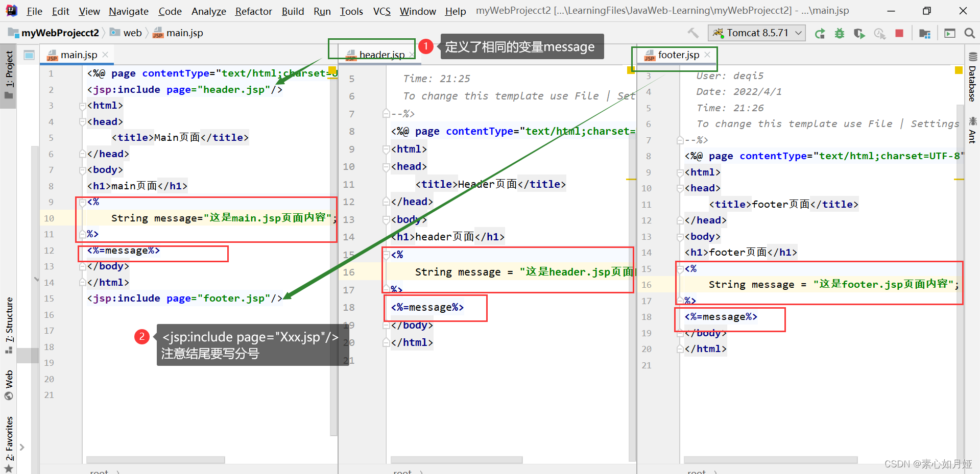Viewport: 980px width, 474px height.
Task: Click '<h1>main页面</h1>' code line
Action: point(137,186)
